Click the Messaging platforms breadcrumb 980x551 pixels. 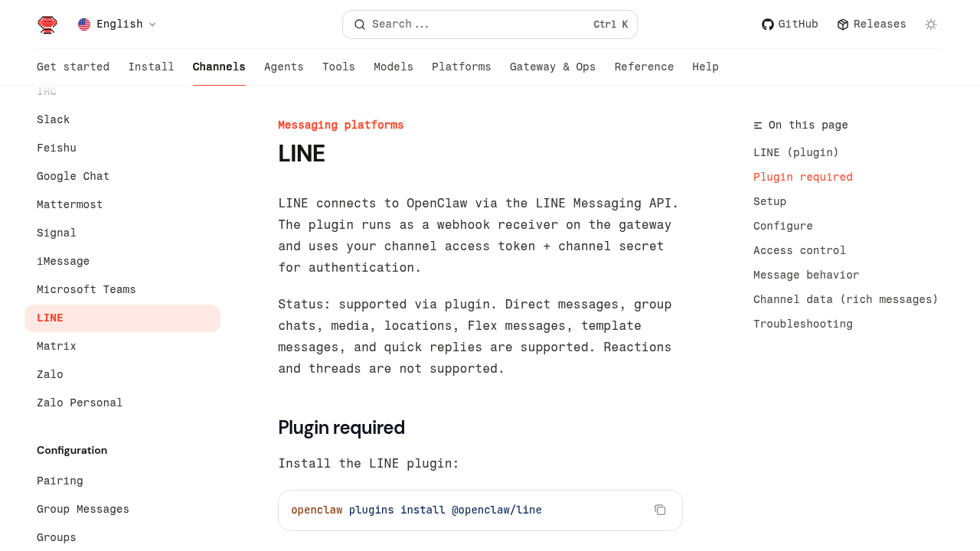pos(341,126)
